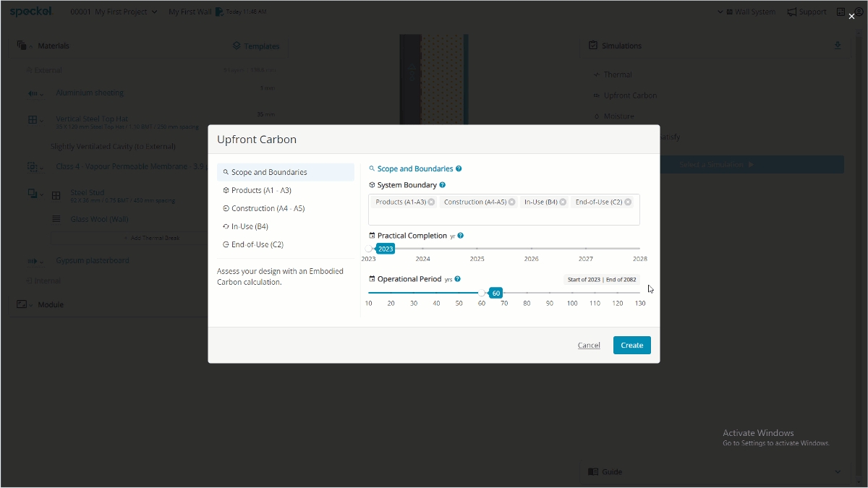Image resolution: width=868 pixels, height=488 pixels.
Task: Show help for Practical Completion
Action: (x=461, y=236)
